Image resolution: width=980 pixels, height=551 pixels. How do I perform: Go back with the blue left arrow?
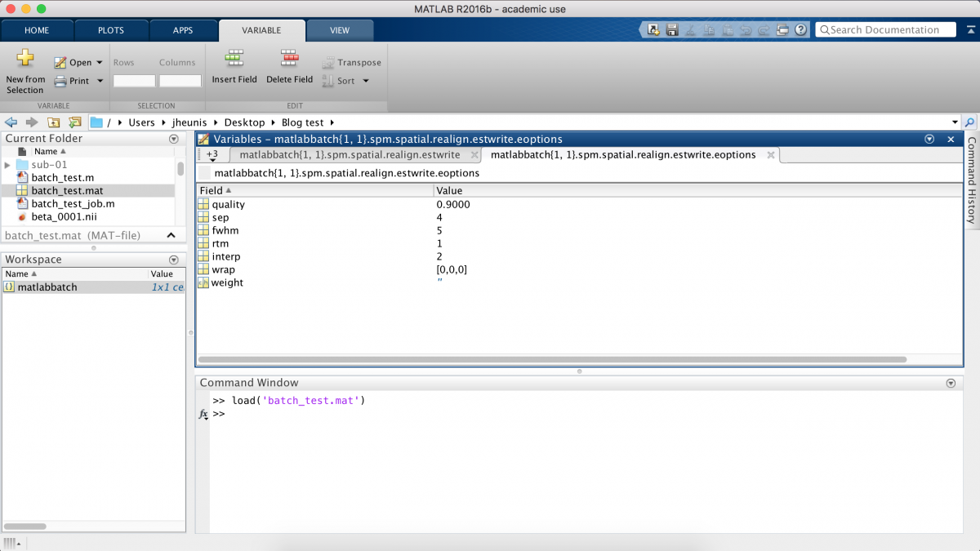tap(11, 122)
